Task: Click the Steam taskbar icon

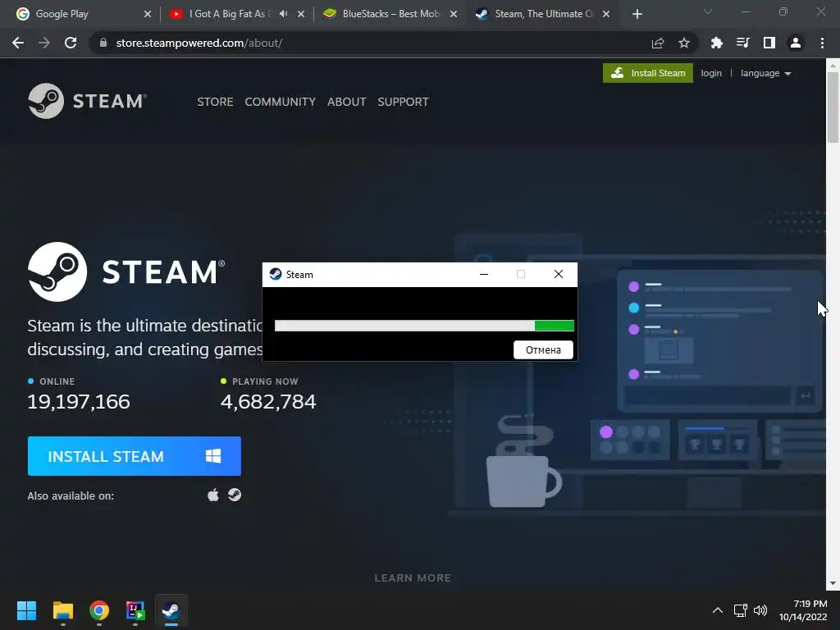Action: pyautogui.click(x=171, y=610)
